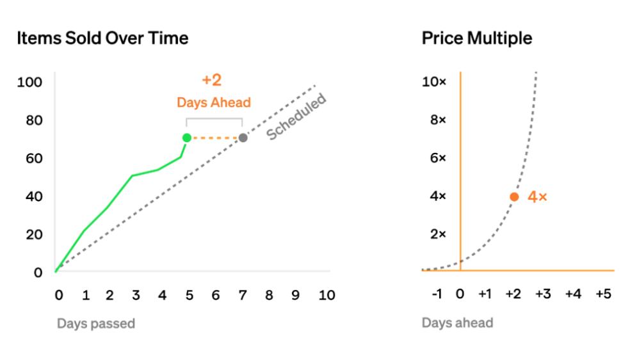This screenshot has height=361, width=644.
Task: Click the orange 4× label beside the dot
Action: [537, 197]
